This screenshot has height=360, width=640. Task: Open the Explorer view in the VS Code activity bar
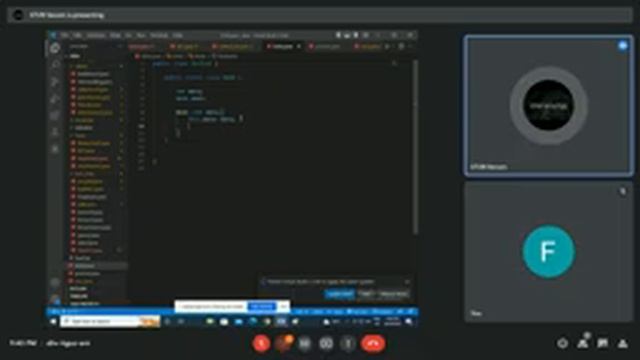[x=55, y=49]
